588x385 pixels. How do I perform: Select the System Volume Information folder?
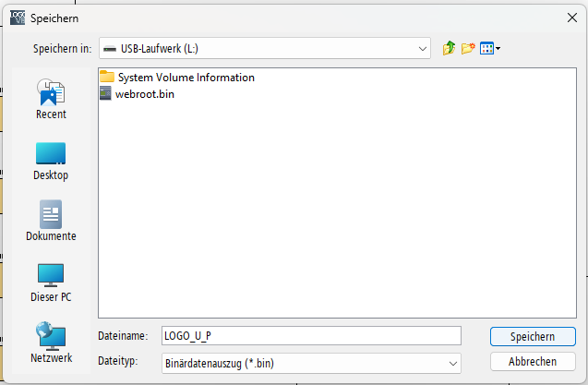point(185,78)
